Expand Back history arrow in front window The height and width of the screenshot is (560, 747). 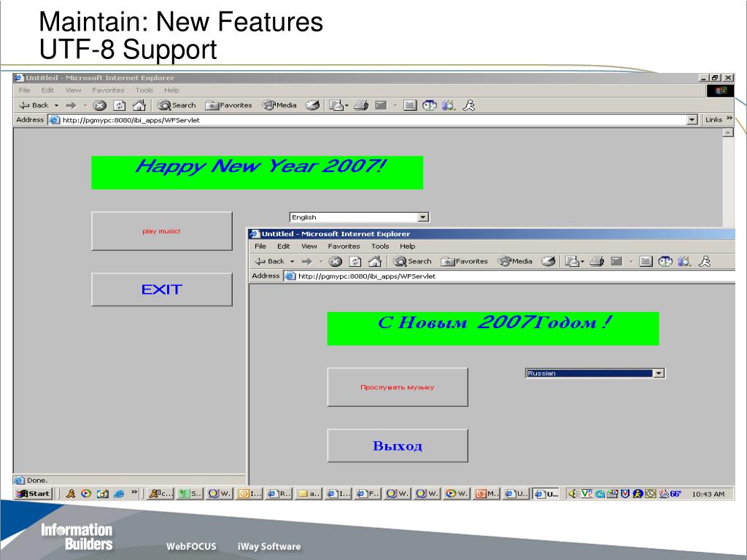[x=292, y=262]
